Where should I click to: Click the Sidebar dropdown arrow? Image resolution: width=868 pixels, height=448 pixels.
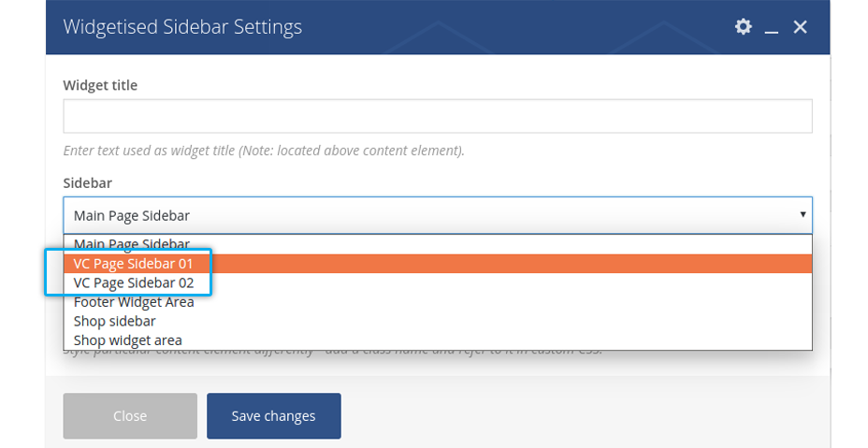pos(802,215)
